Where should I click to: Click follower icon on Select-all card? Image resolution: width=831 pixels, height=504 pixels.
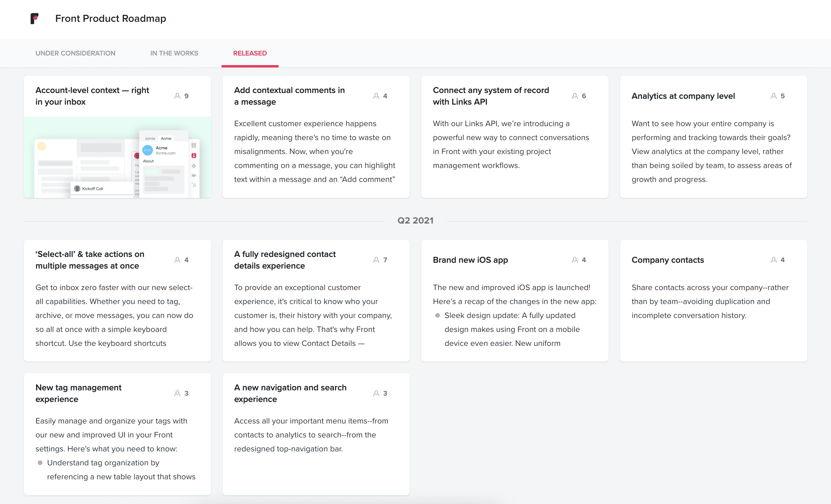(177, 260)
